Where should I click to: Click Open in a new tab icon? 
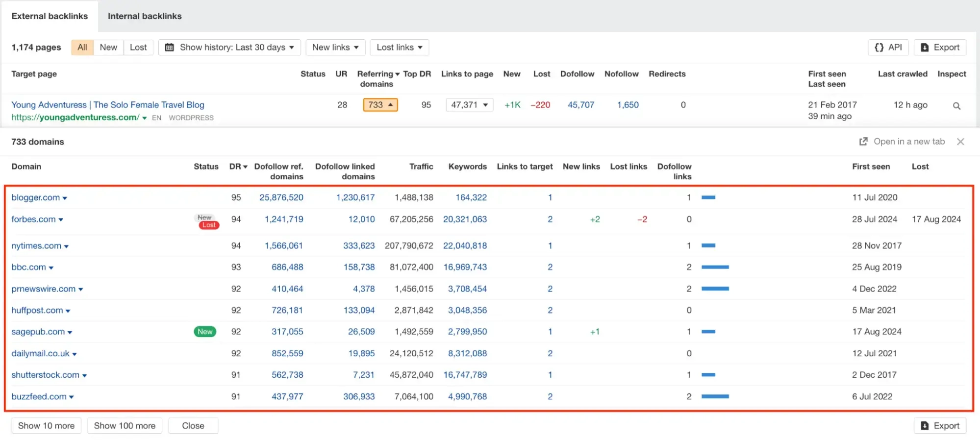[x=863, y=142]
